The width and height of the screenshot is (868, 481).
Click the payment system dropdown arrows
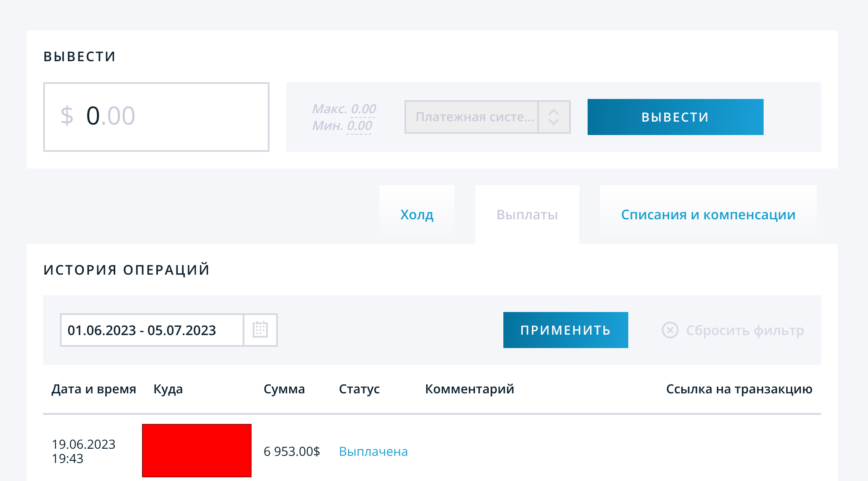(554, 117)
